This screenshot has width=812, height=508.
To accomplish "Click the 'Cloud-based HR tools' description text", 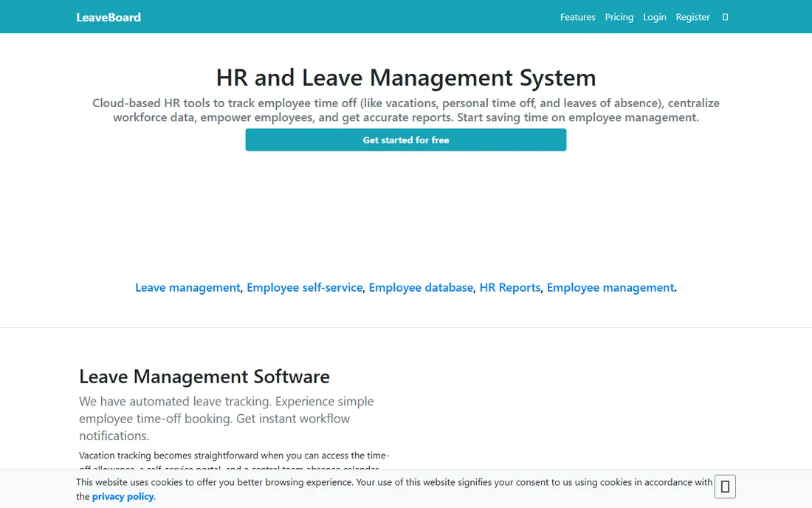I will coord(406,110).
